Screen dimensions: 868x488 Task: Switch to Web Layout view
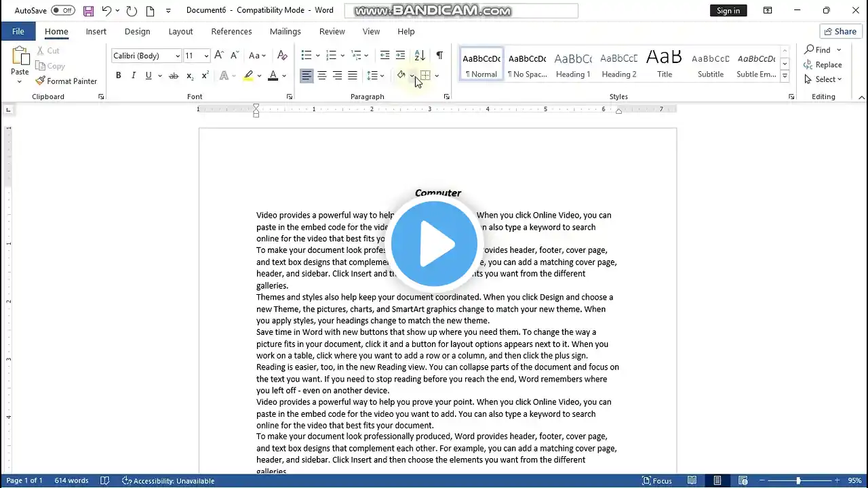pos(743,481)
